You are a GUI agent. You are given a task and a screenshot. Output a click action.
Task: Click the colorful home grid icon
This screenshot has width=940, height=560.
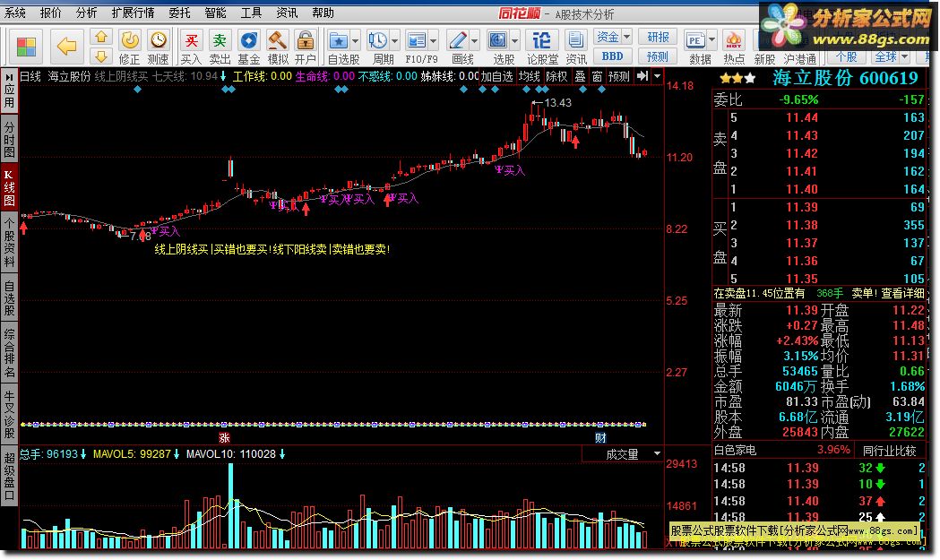pyautogui.click(x=26, y=47)
